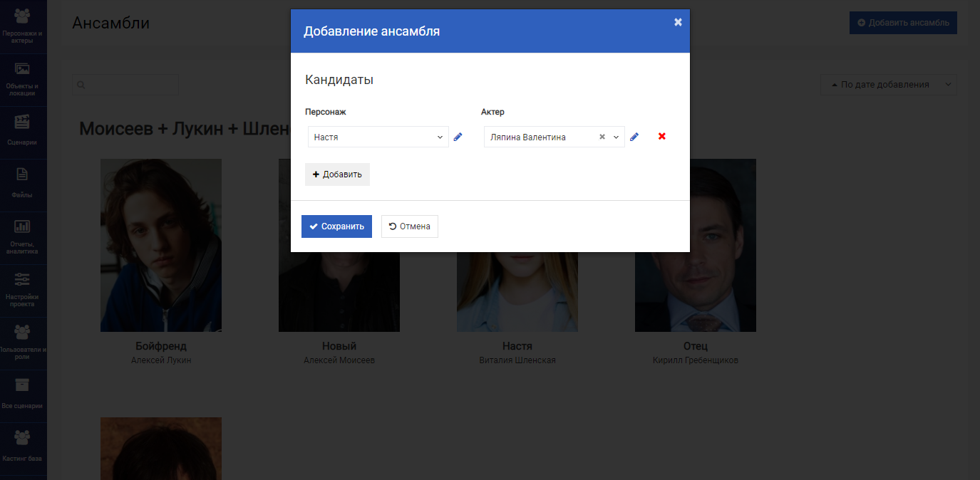This screenshot has height=480, width=980.
Task: Click the name Алексей Моисеев
Action: (x=339, y=360)
